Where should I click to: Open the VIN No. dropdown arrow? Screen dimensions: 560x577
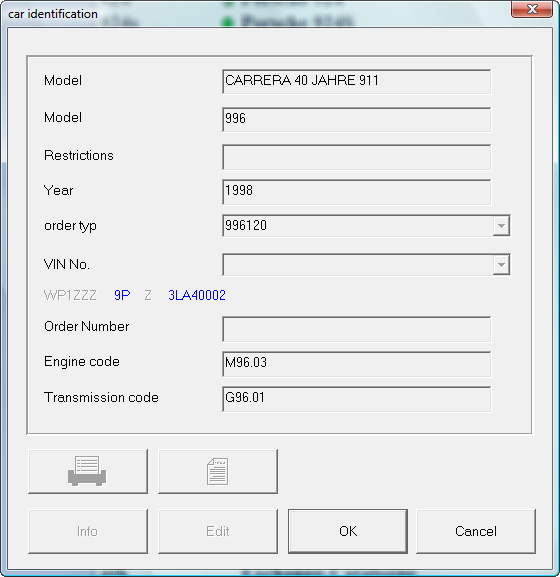(x=501, y=265)
